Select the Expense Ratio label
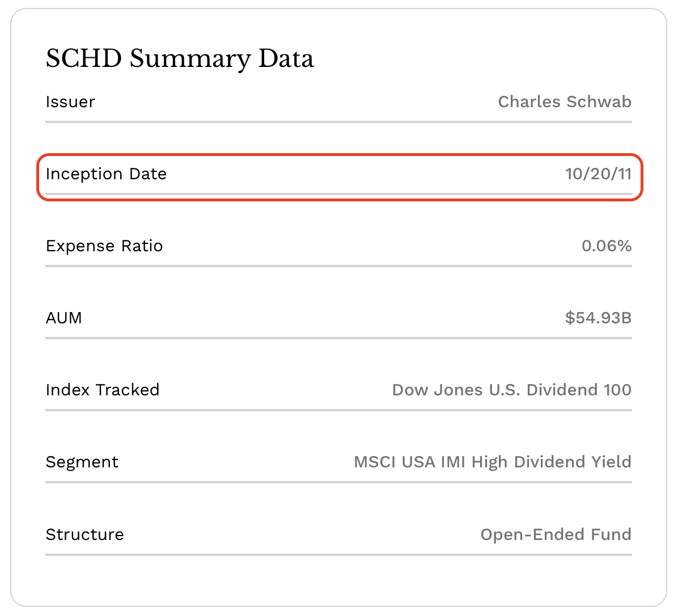678x616 pixels. pos(104,246)
